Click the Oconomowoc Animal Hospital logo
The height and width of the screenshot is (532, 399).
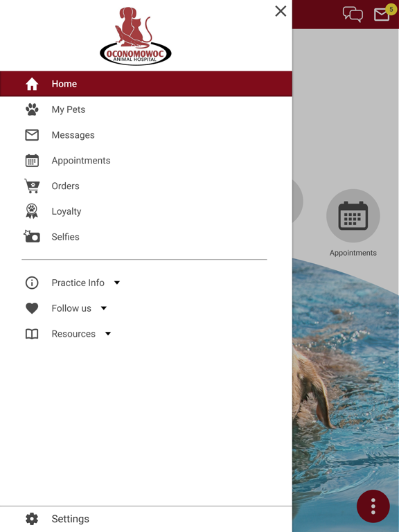(x=135, y=36)
